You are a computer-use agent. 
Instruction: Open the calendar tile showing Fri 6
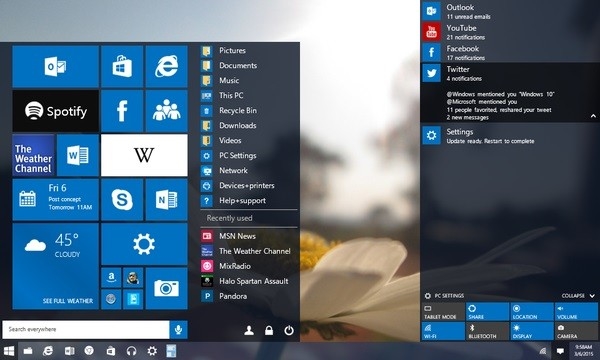pyautogui.click(x=55, y=200)
